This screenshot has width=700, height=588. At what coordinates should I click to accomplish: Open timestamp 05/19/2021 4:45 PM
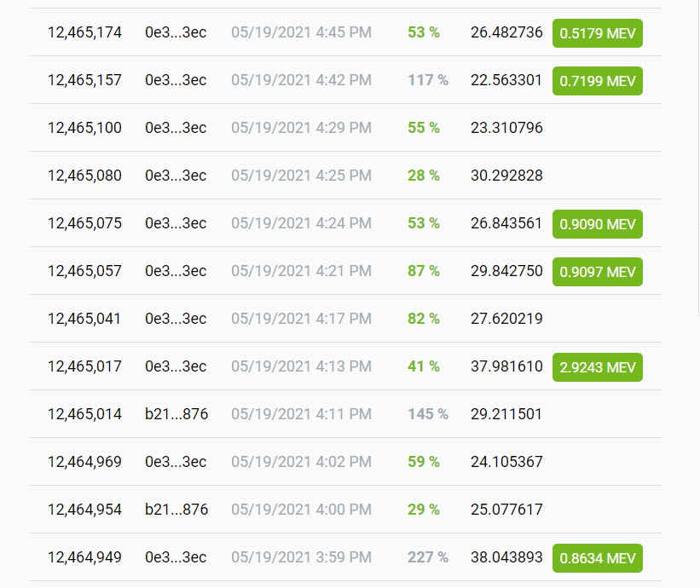click(299, 32)
